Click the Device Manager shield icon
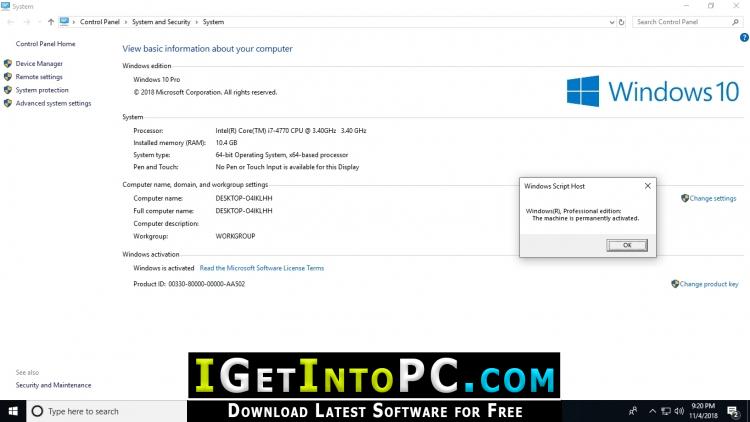 tap(8, 64)
